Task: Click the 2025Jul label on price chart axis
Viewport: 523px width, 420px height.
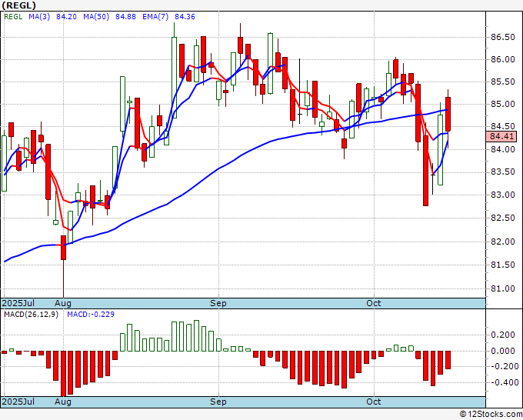Action: [x=18, y=303]
